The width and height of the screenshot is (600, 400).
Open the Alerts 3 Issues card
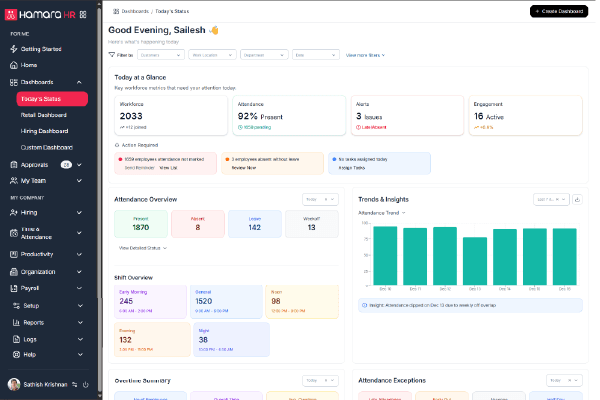(x=407, y=116)
